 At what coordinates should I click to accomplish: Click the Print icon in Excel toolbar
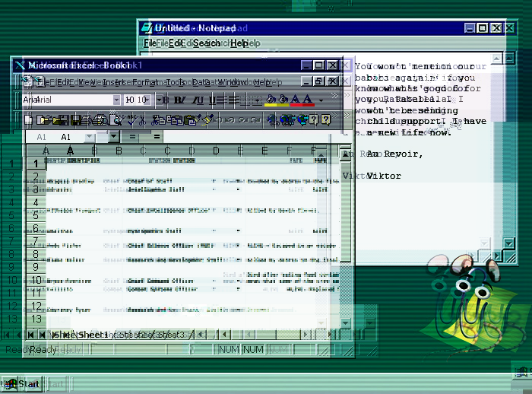100,119
